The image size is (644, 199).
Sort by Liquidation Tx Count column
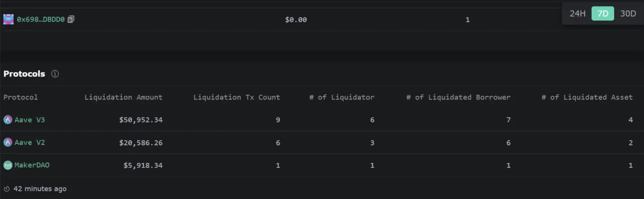click(x=237, y=97)
